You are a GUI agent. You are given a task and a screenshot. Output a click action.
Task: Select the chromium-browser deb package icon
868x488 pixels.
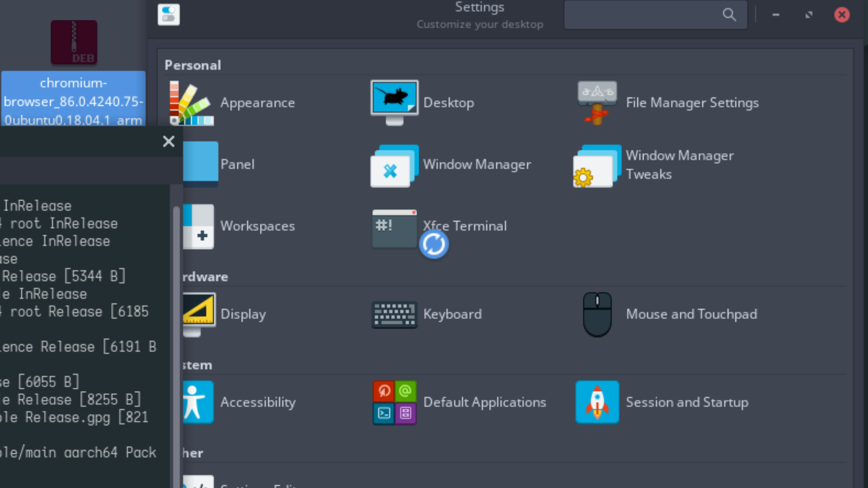[x=74, y=42]
